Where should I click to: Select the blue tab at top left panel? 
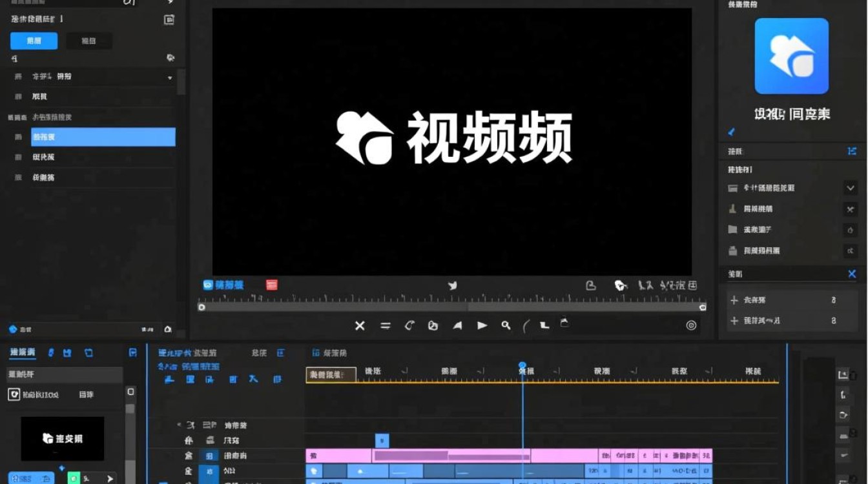34,41
